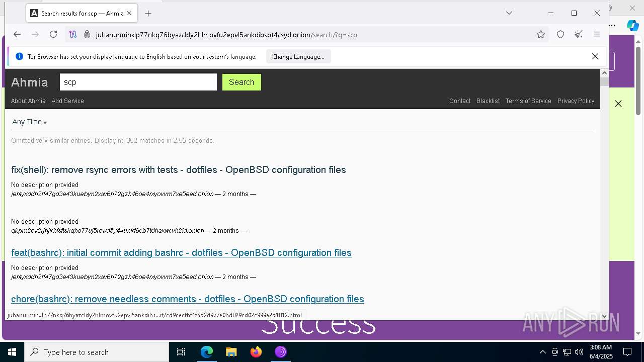
Task: Click the forward navigation arrow
Action: point(35,34)
